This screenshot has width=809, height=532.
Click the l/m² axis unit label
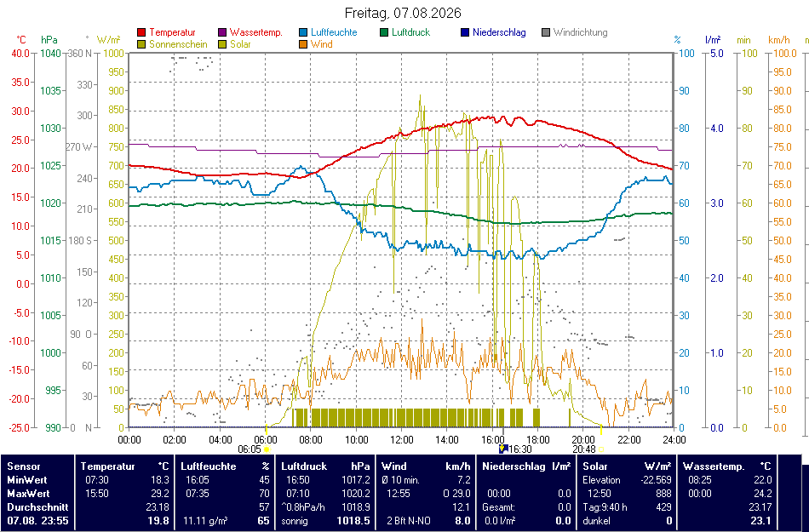tap(713, 40)
